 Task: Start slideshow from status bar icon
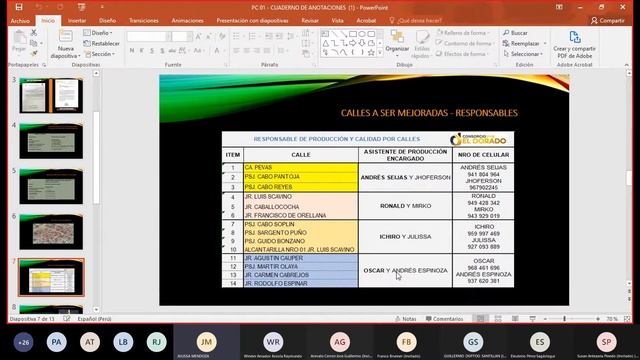pyautogui.click(x=533, y=319)
